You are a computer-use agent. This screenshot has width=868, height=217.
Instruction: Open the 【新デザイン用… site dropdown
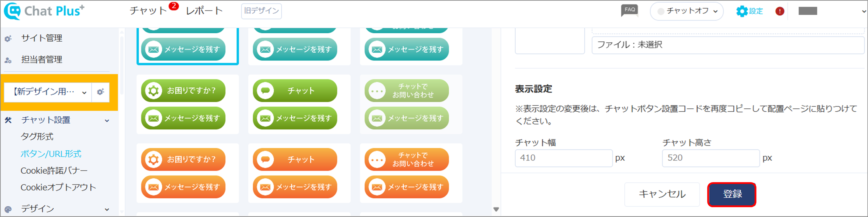[48, 92]
